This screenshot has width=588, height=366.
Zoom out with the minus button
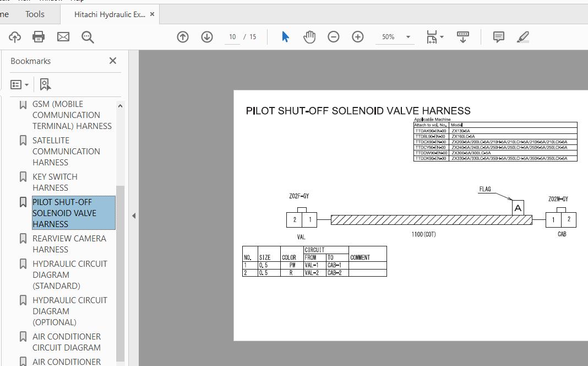[x=334, y=37]
